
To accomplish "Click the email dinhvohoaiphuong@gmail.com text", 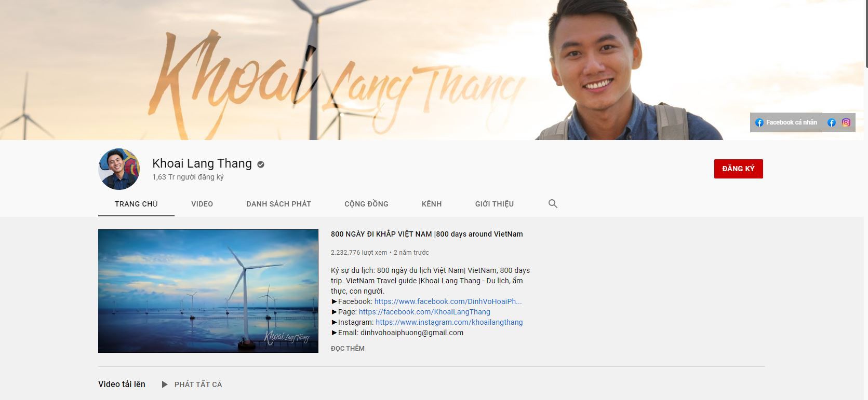I will click(x=412, y=333).
